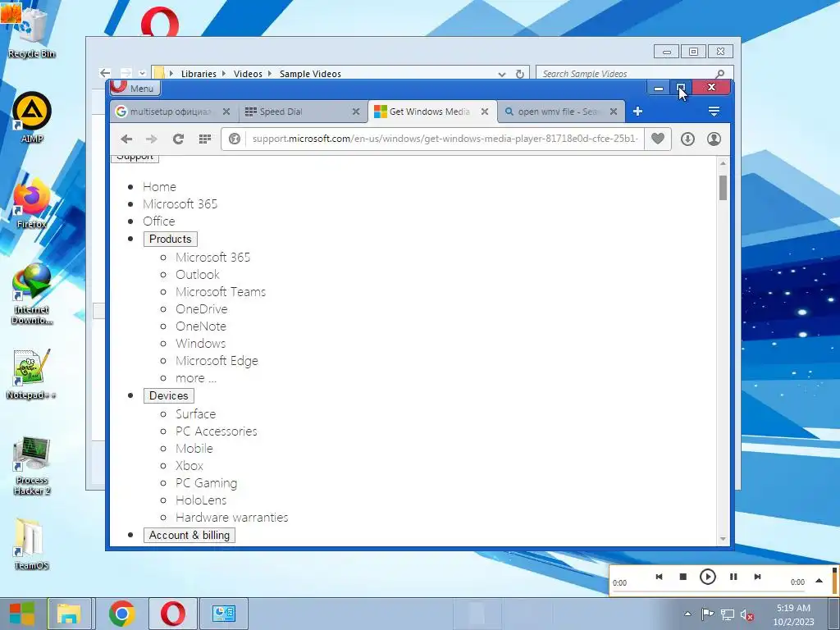
Task: Click the Home link
Action: tap(159, 186)
